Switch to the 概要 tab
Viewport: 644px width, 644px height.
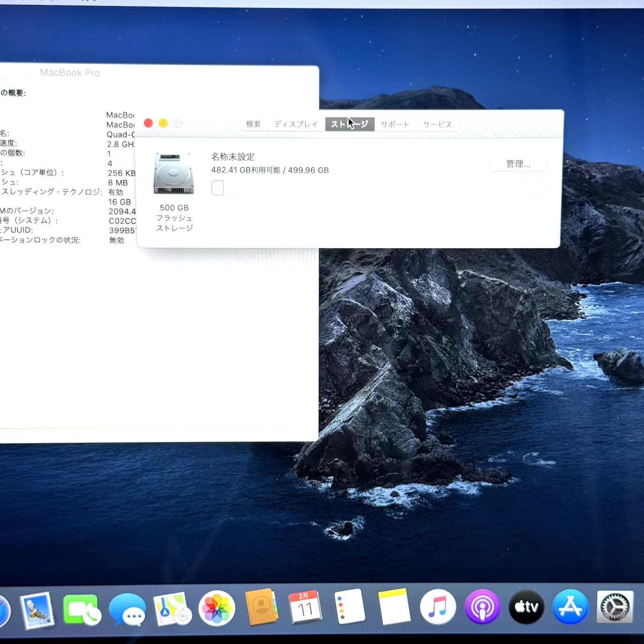click(254, 124)
